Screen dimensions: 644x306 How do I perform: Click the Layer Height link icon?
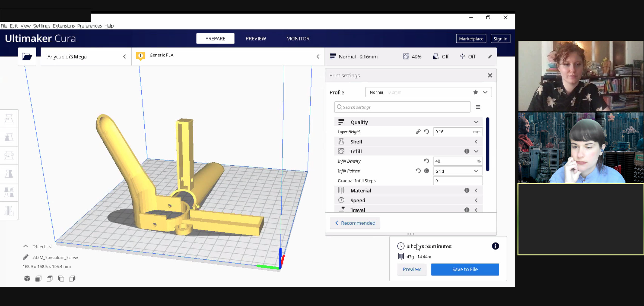pos(418,132)
